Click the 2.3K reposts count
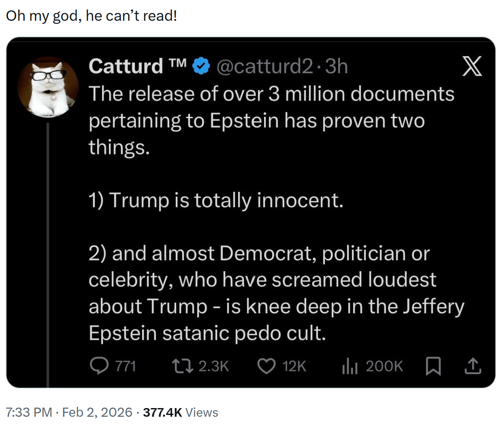 point(213,367)
